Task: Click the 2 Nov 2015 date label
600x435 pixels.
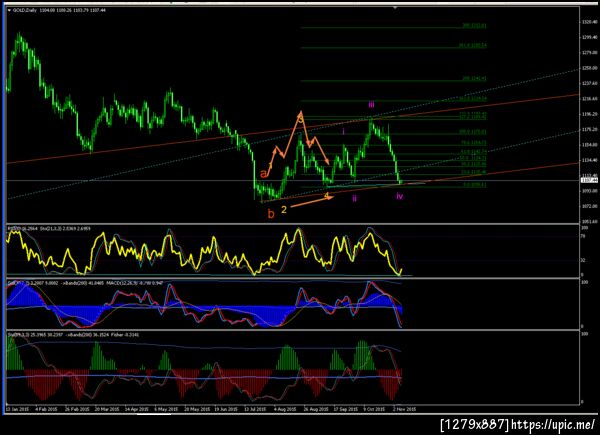Action: [x=404, y=409]
